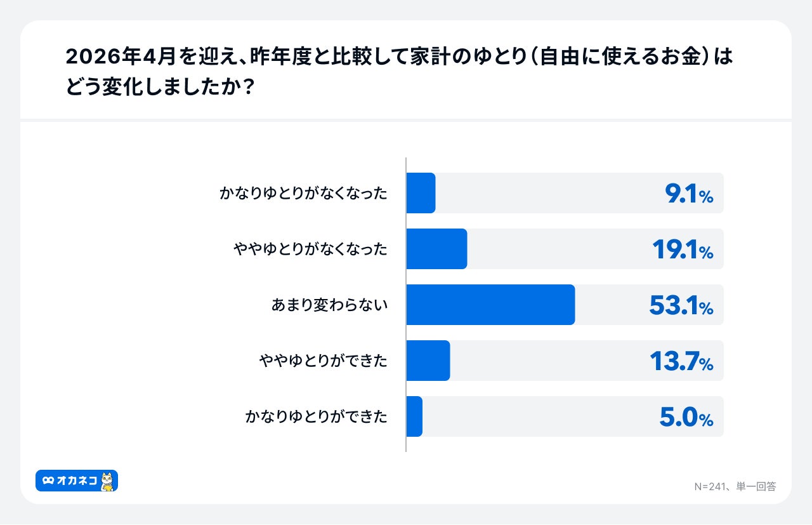Click the オカネコ logo text
Viewport: 812px width, 525px height.
pyautogui.click(x=76, y=481)
